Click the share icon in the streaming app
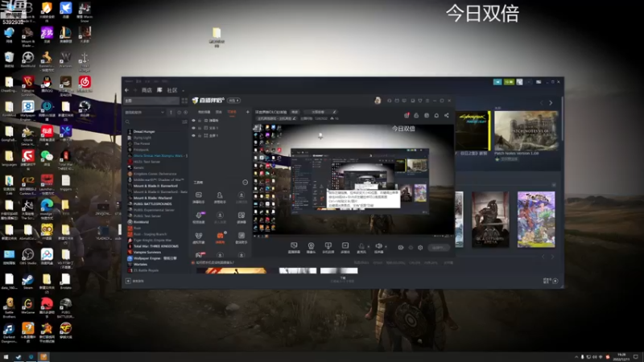This screenshot has width=644, height=362. point(447,116)
